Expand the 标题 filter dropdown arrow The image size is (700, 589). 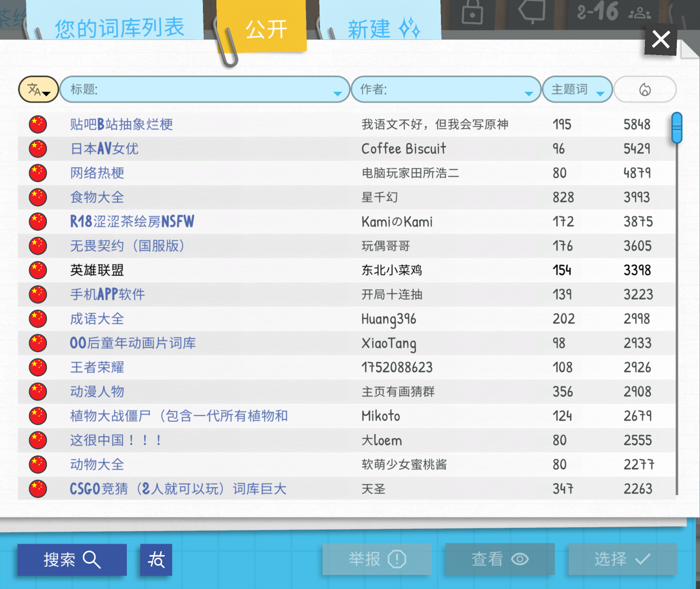[338, 93]
